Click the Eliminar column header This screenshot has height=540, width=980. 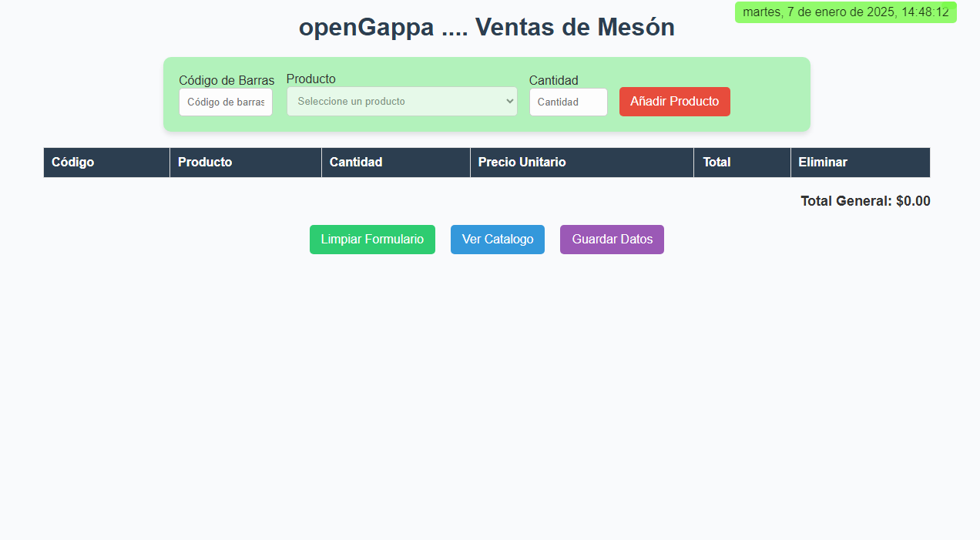point(823,162)
